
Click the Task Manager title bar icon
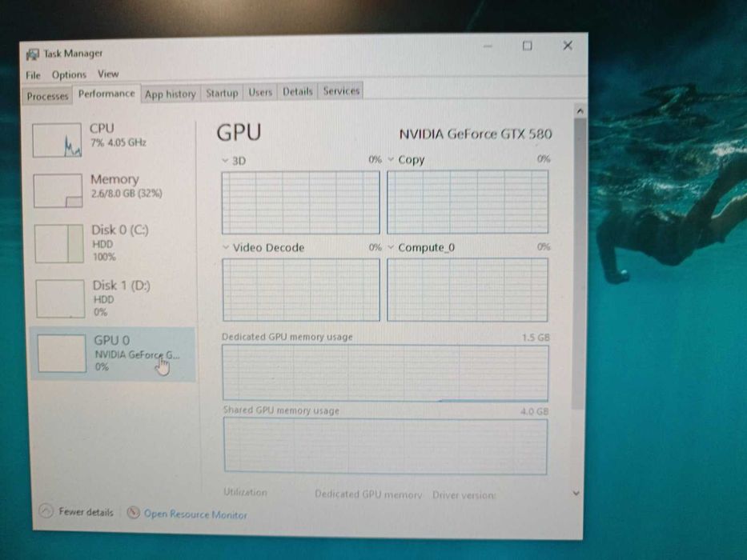click(32, 54)
